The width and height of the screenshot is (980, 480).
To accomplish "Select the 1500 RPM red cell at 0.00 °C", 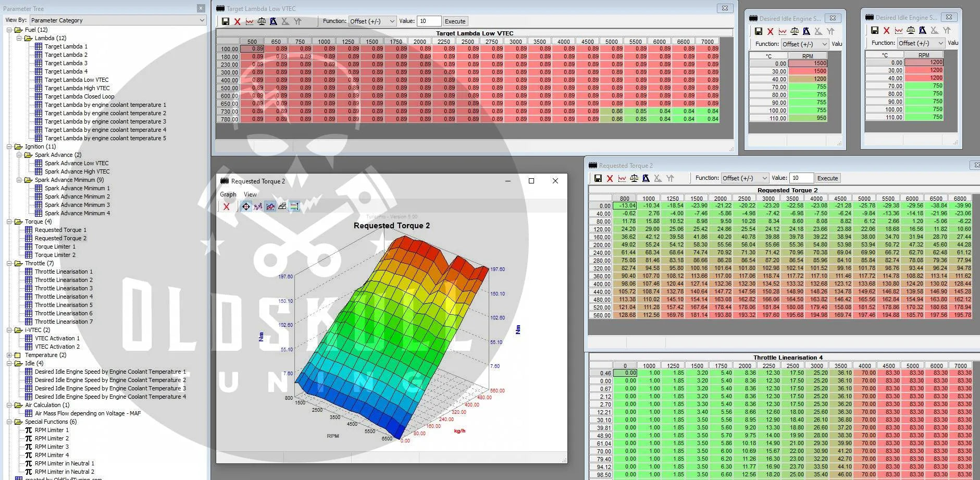I will coord(808,63).
